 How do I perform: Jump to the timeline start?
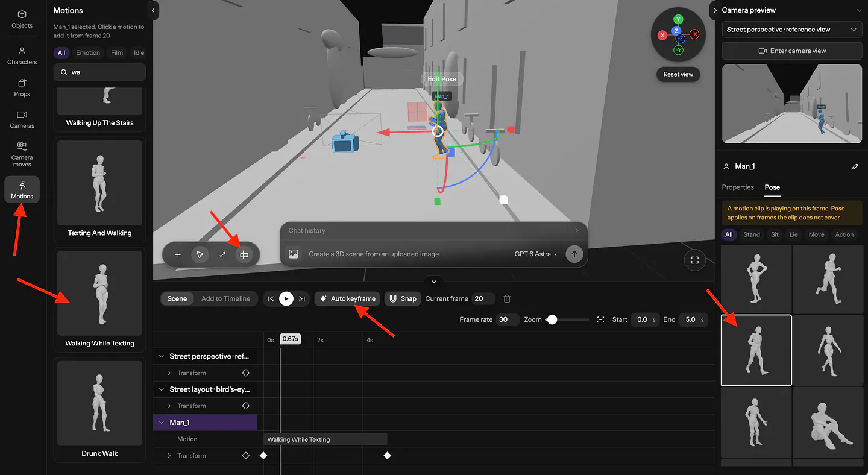[x=271, y=298]
